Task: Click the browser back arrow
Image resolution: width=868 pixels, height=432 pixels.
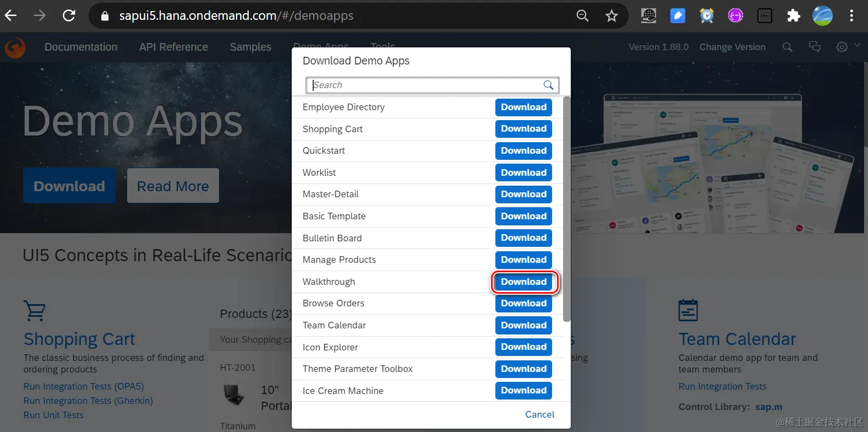Action: pos(11,15)
